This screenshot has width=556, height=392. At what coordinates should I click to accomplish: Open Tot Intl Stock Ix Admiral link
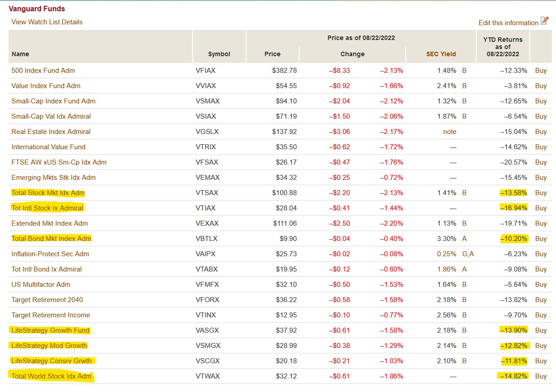(x=47, y=208)
